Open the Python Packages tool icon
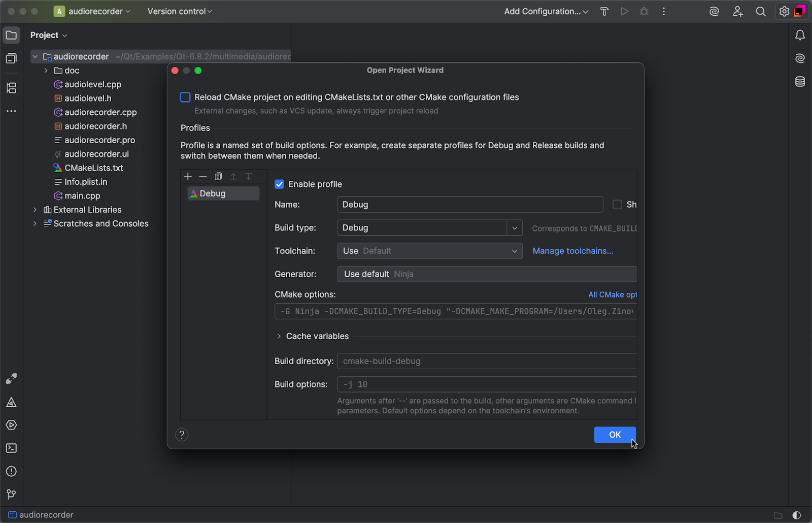The image size is (812, 523). [11, 379]
